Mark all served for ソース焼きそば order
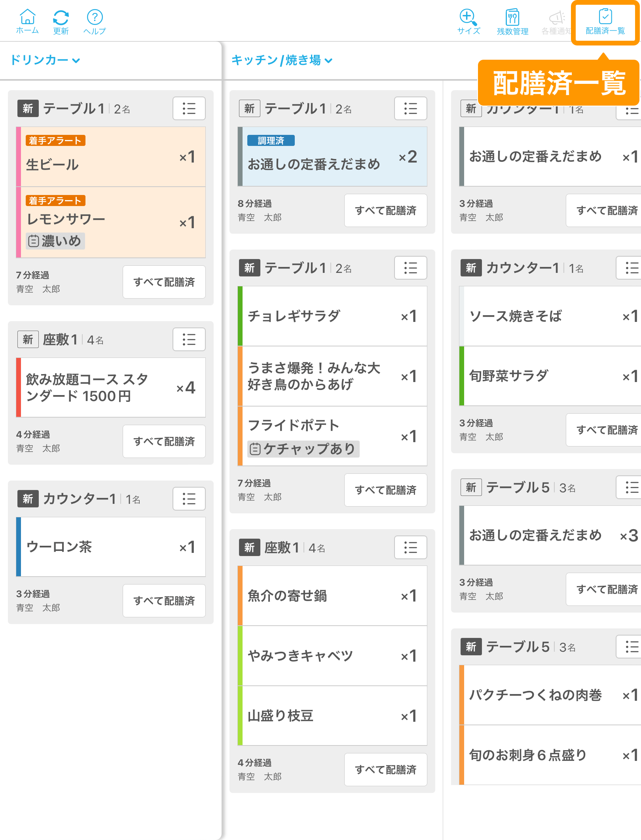The image size is (641, 840). (604, 430)
